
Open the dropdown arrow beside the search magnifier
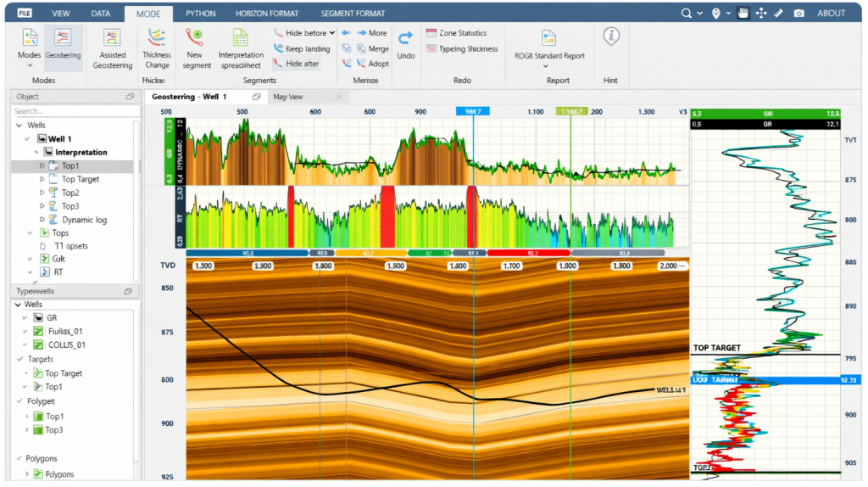(699, 14)
